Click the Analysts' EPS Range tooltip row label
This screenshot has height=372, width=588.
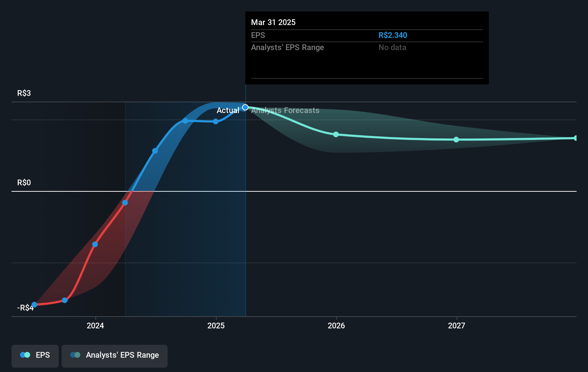click(287, 47)
